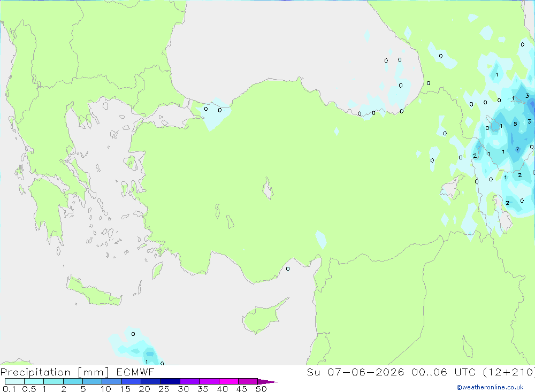Click the 35–40 mm violet legend swatch

pos(209,381)
